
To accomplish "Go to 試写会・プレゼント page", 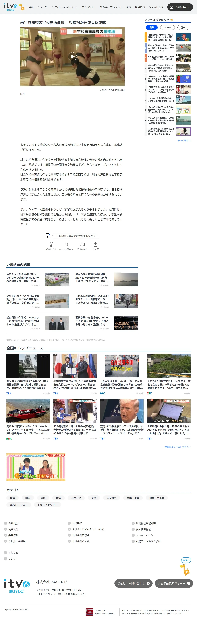I will pyautogui.click(x=111, y=7).
